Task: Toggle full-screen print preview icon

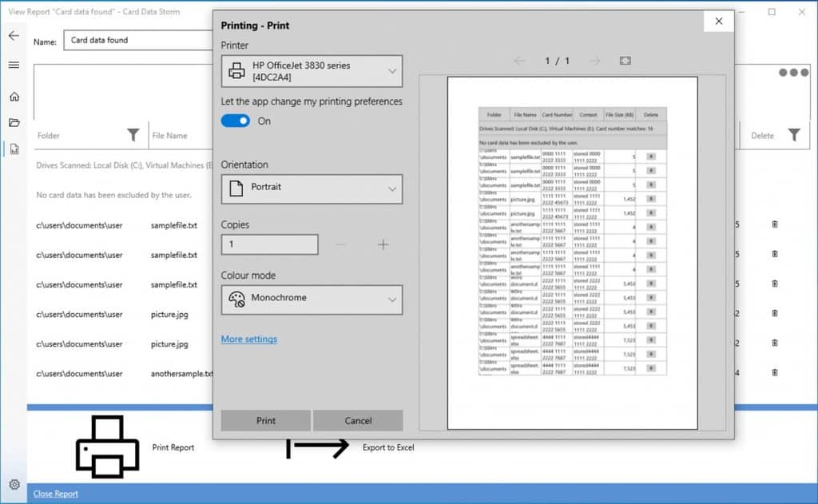Action: (625, 61)
